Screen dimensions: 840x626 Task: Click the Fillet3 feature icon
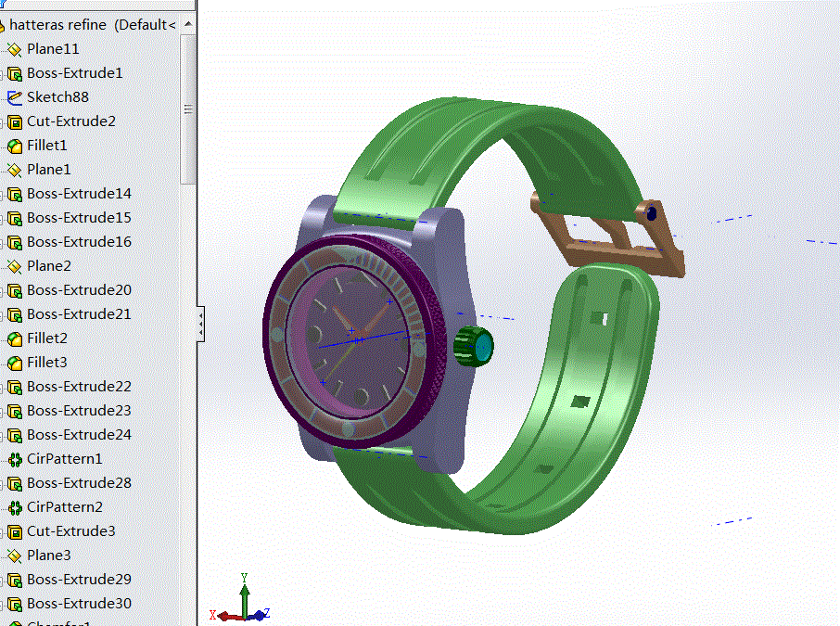[15, 363]
